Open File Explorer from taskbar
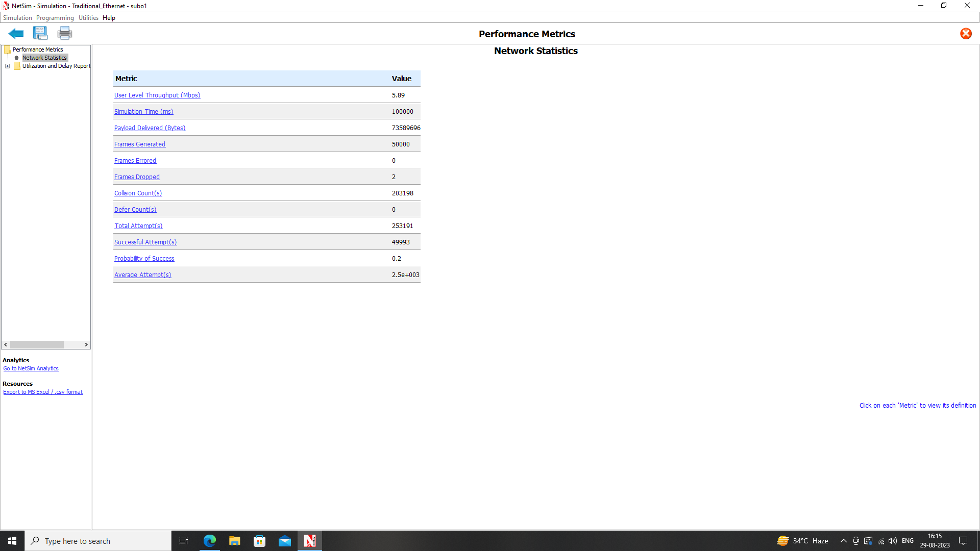 point(234,541)
